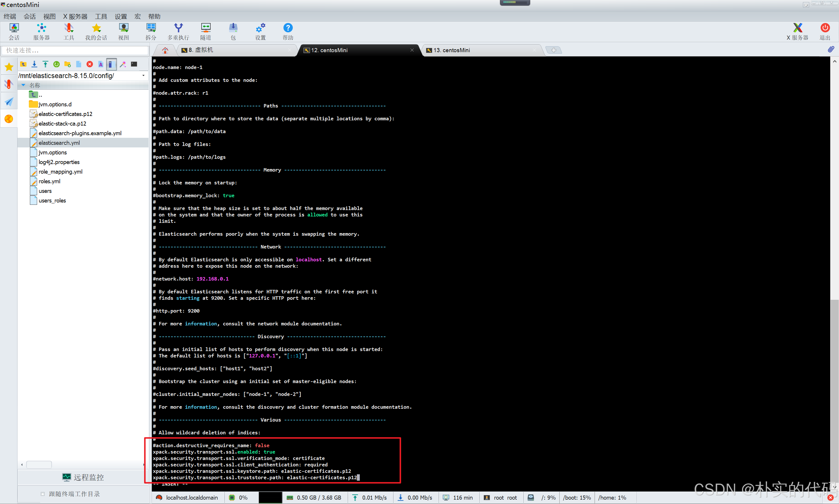Click the rename 'A' file icon
This screenshot has height=504, width=839.
pyautogui.click(x=101, y=64)
